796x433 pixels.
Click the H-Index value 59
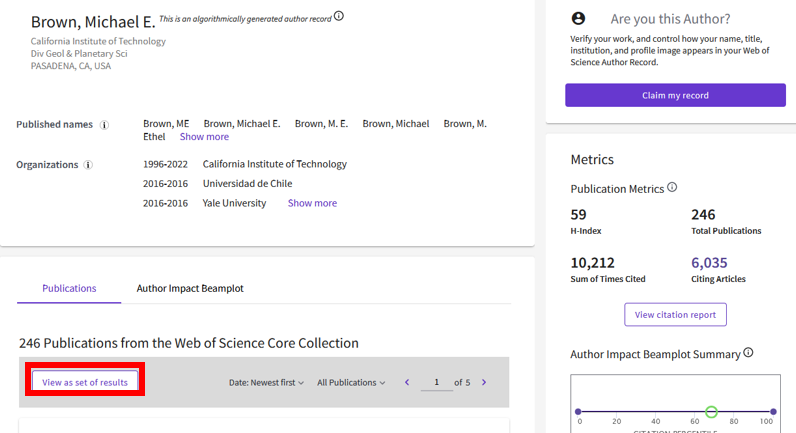(578, 215)
